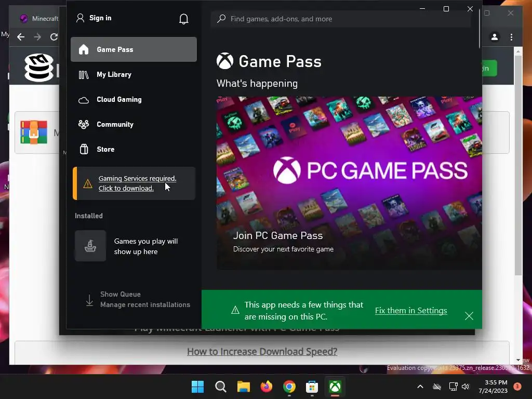Click the Game Pass home icon

84,49
